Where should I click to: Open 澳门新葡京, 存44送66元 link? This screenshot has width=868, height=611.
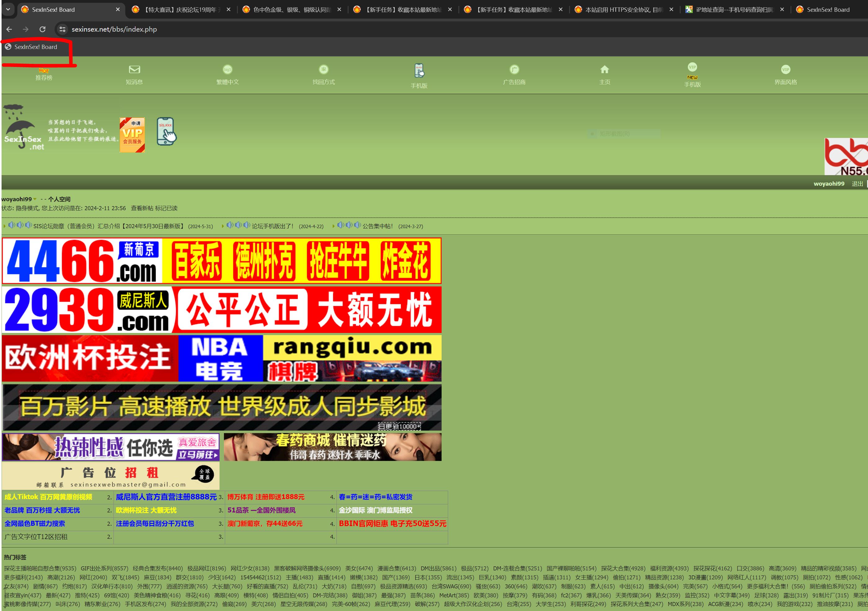[x=265, y=523]
